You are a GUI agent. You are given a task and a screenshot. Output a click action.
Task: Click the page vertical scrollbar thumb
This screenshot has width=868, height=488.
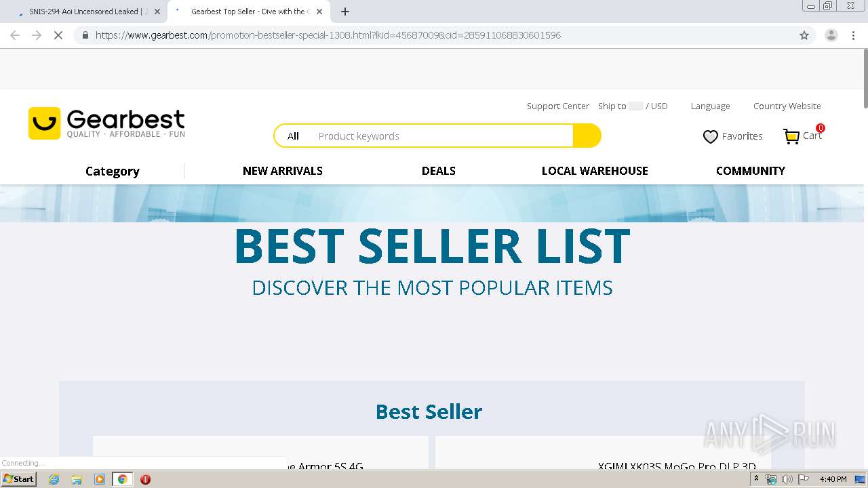865,78
